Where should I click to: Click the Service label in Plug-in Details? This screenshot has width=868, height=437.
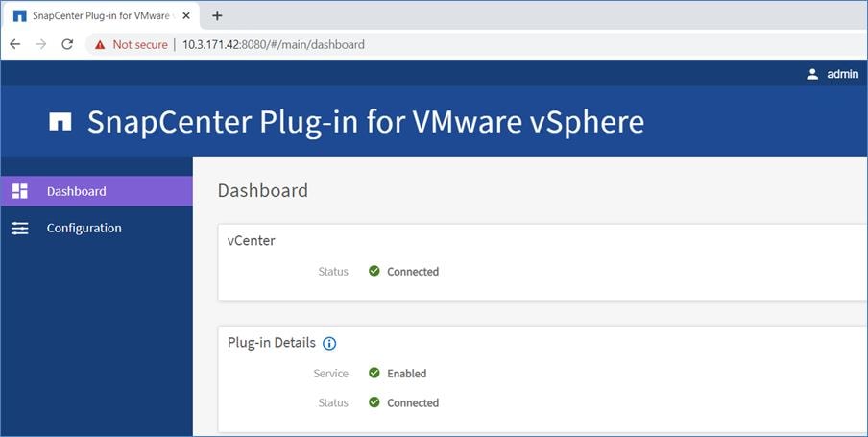331,374
